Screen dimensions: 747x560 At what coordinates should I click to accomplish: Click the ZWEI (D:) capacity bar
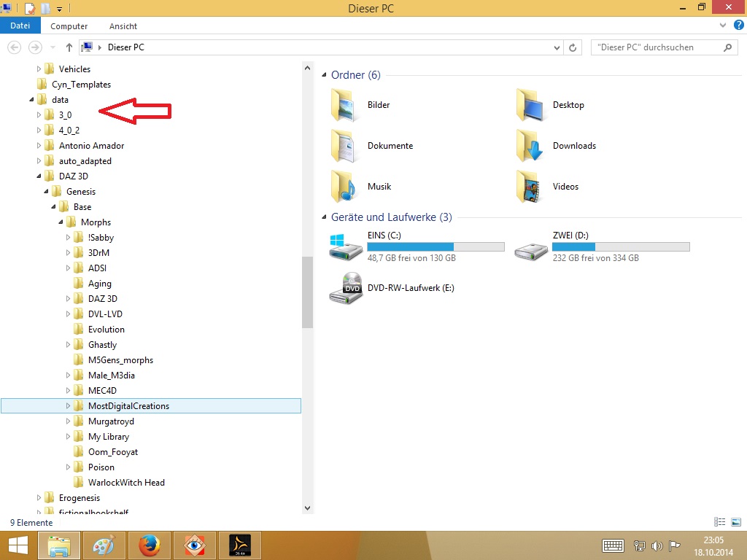tap(621, 246)
